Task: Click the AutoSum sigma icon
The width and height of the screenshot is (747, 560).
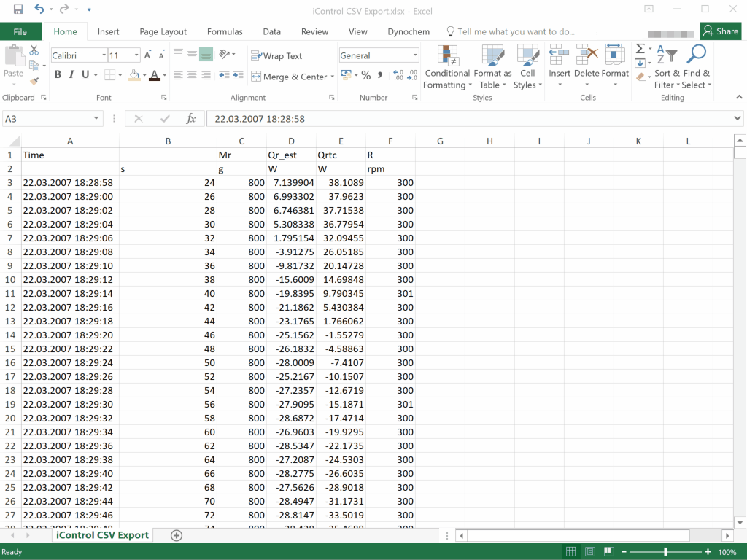Action: 640,49
